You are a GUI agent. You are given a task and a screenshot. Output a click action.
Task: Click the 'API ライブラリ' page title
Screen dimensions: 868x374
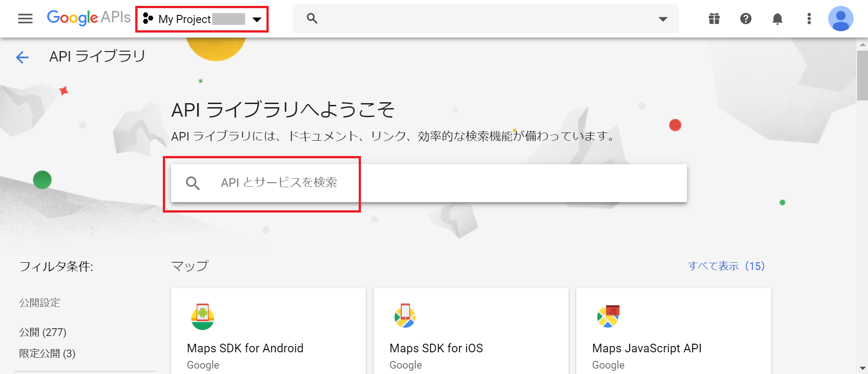(x=97, y=56)
